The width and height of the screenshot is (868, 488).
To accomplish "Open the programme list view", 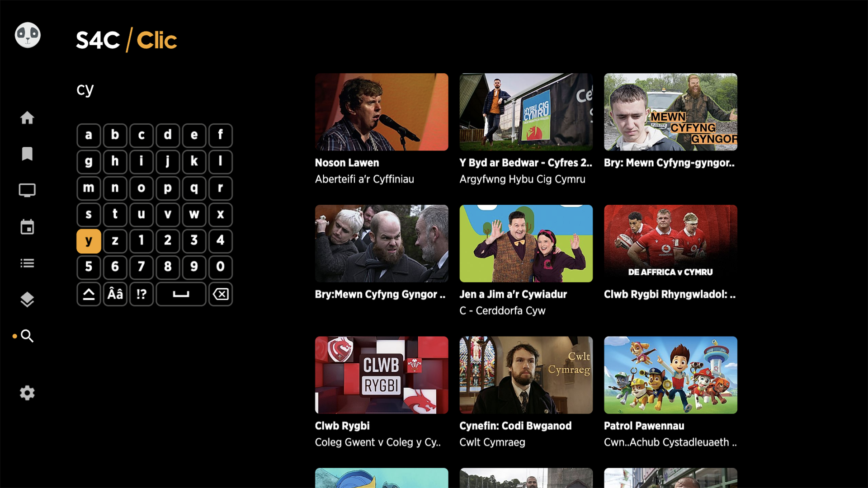I will (27, 263).
